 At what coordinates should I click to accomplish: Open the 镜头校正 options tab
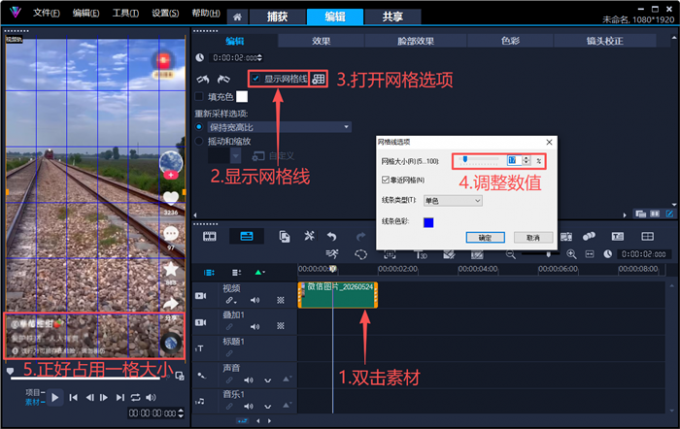click(605, 41)
